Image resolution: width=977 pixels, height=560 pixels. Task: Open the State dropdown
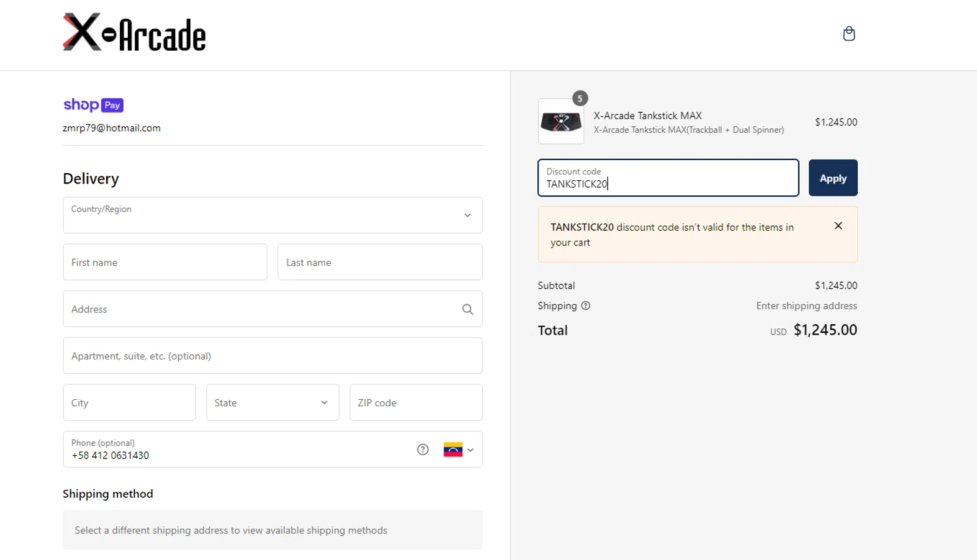coord(272,402)
